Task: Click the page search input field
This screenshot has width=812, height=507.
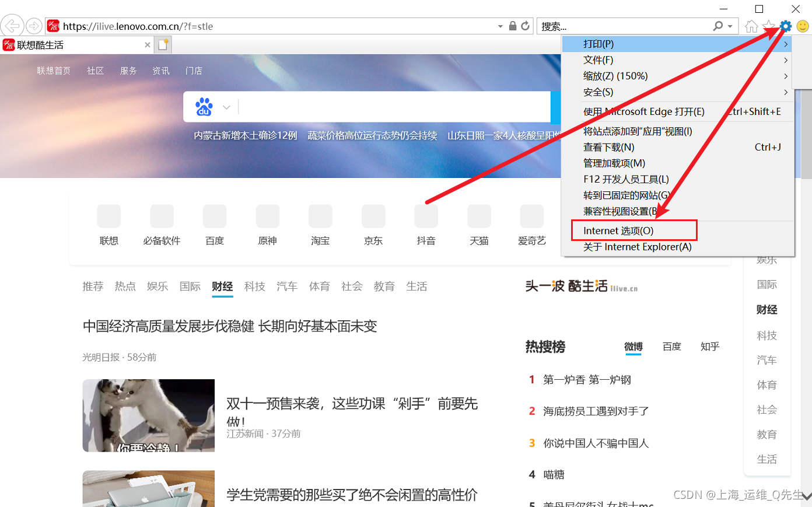Action: (394, 107)
